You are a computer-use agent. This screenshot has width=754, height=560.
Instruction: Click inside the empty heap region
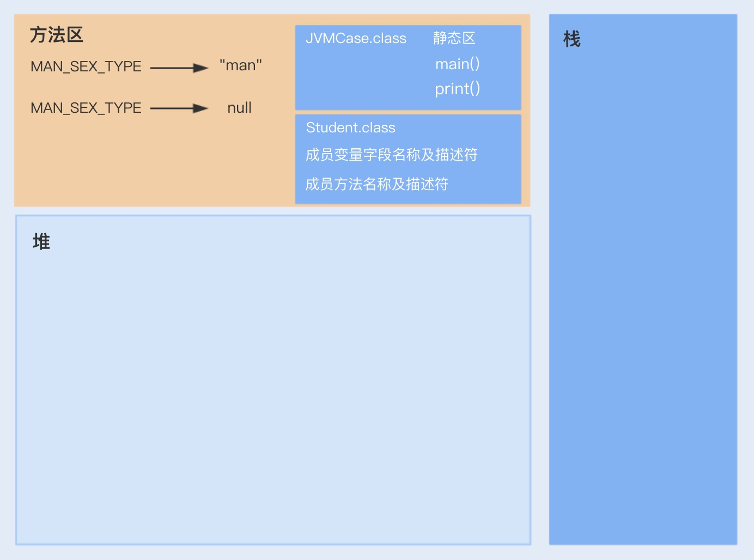tap(272, 381)
